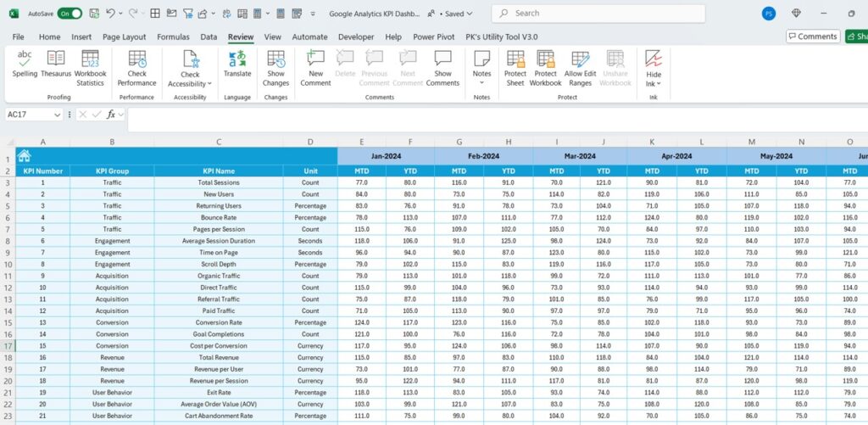Open the Thesaurus
Screen dimensions: 868x425
coord(56,64)
